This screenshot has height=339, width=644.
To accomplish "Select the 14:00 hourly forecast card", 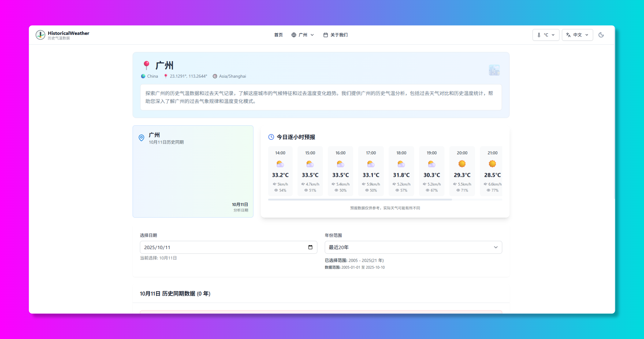I will click(x=280, y=171).
